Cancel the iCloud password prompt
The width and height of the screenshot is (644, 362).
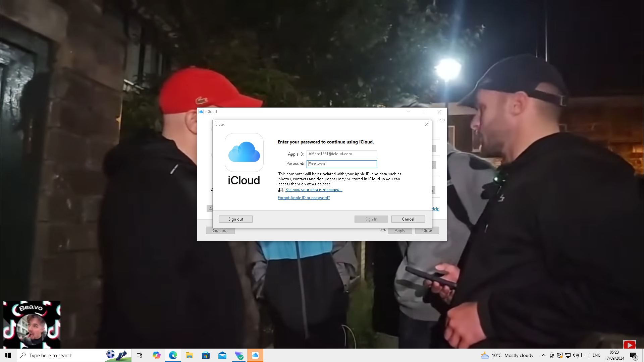408,219
